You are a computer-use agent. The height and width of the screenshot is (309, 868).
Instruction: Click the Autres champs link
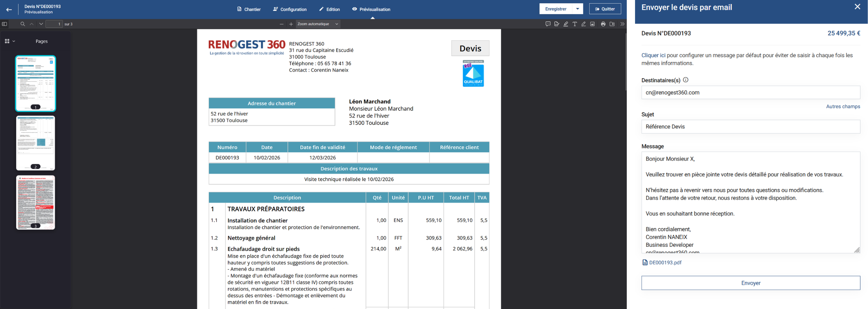pos(843,107)
